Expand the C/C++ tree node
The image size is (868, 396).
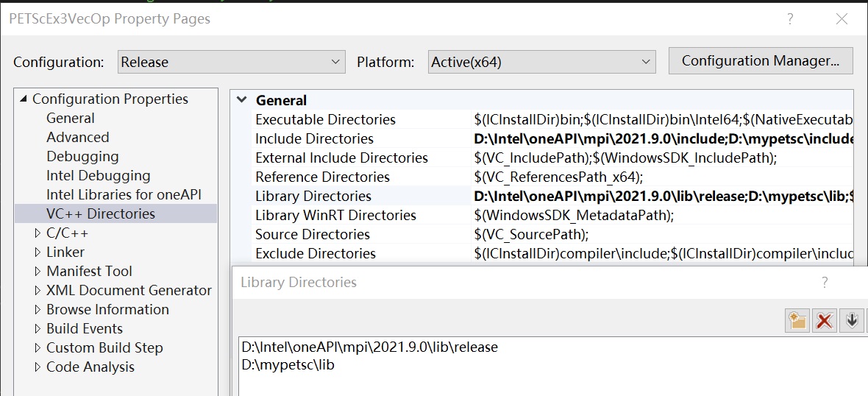point(38,233)
